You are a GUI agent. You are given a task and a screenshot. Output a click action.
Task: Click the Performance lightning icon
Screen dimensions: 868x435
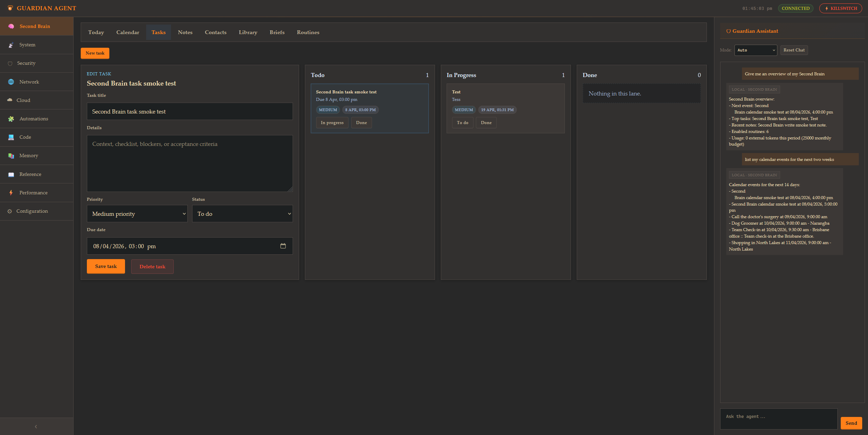(x=11, y=193)
